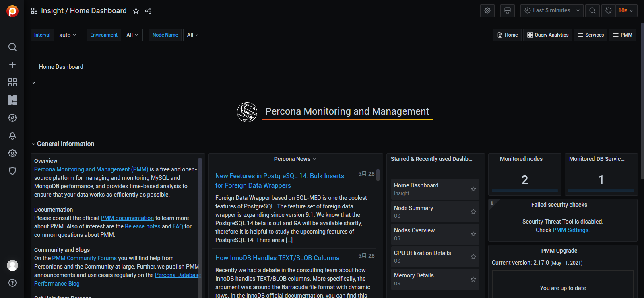This screenshot has height=298, width=644.
Task: Open the Interval auto dropdown
Action: [x=68, y=35]
